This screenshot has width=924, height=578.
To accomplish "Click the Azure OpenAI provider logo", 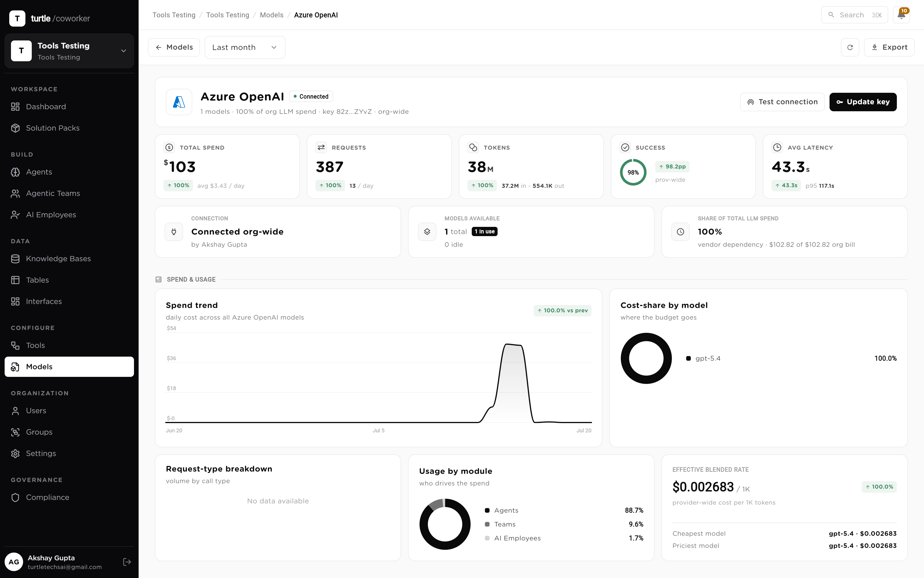I will pos(179,102).
